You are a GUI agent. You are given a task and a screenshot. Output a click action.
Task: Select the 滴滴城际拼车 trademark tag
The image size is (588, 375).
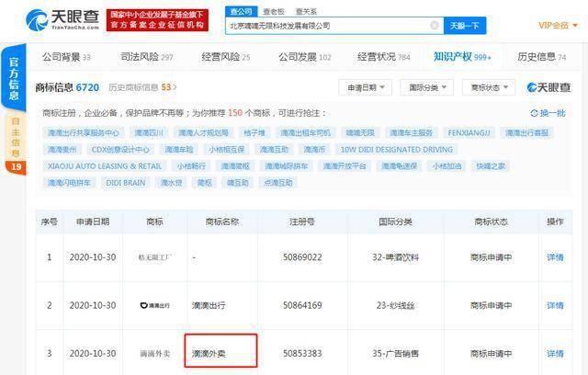click(x=286, y=165)
